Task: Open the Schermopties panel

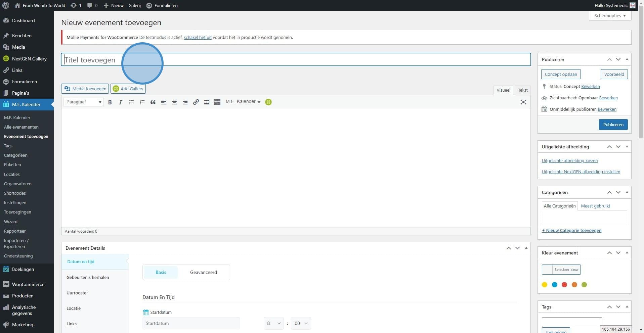Action: tap(610, 16)
